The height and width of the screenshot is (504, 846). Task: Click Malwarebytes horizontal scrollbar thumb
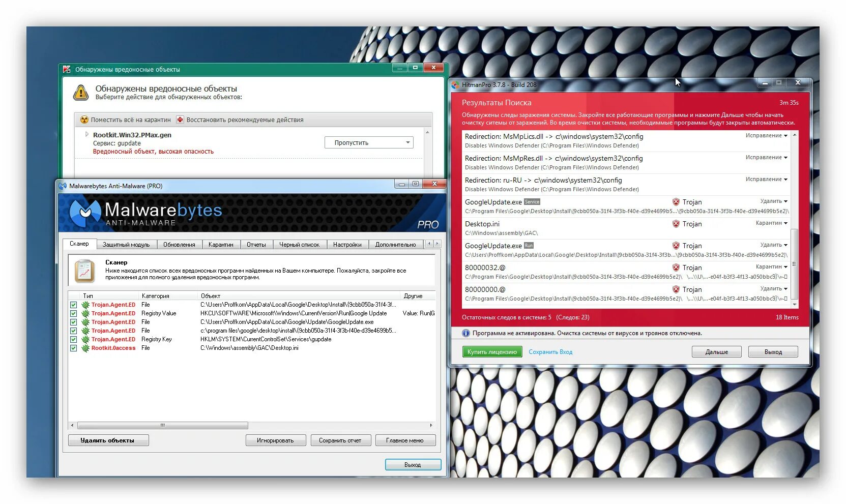pos(162,425)
